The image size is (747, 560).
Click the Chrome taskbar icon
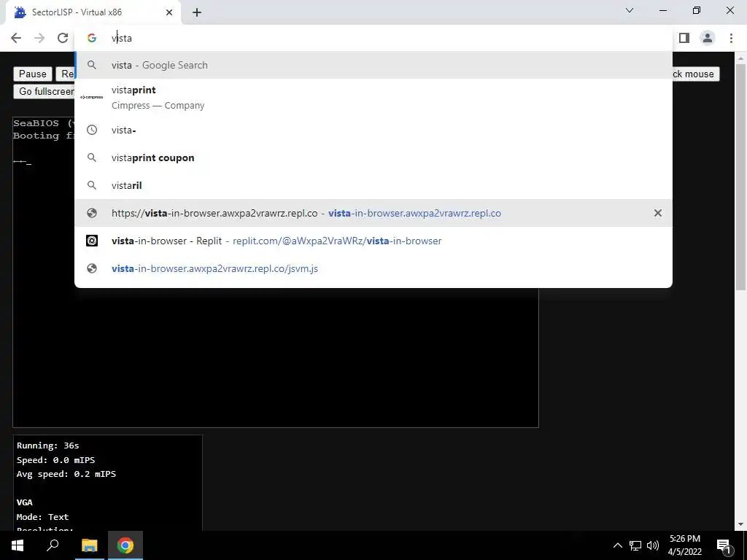coord(125,545)
